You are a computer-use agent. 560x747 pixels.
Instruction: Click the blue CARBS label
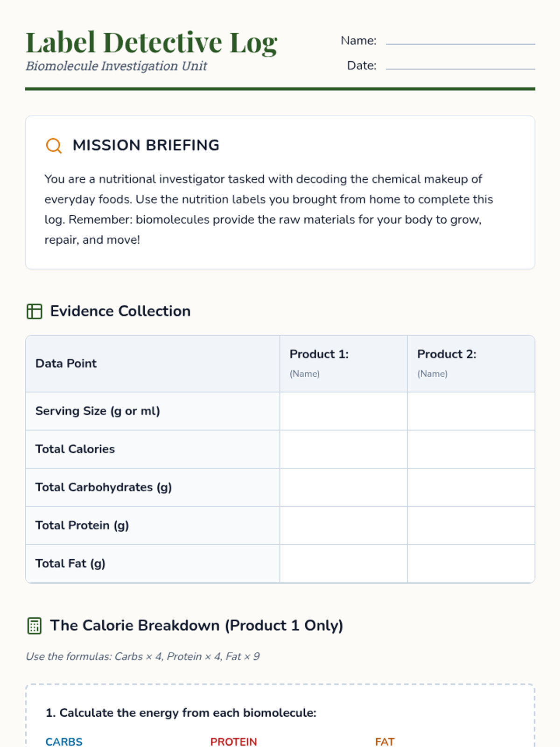(x=64, y=741)
